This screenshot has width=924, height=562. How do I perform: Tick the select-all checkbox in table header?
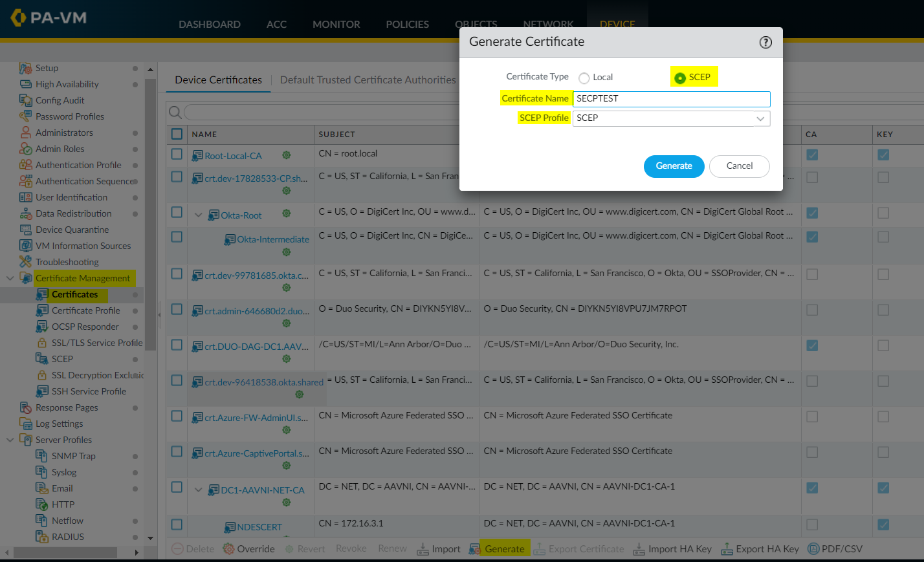(x=177, y=134)
